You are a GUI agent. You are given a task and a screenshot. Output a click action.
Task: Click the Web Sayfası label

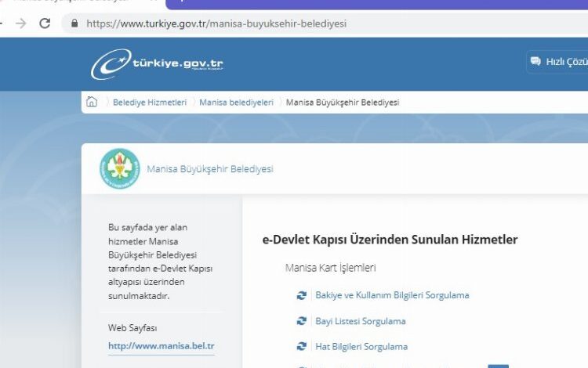click(x=132, y=328)
